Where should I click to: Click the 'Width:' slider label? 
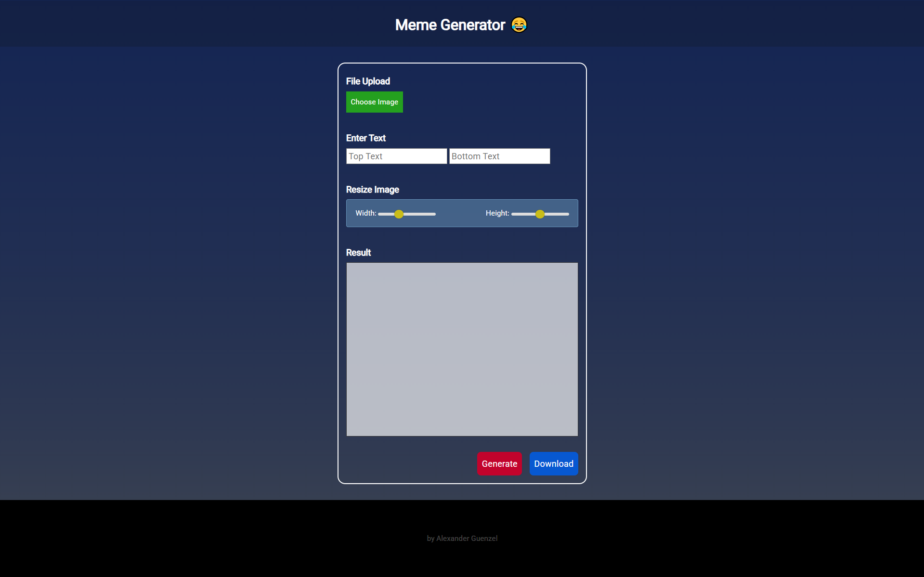365,213
